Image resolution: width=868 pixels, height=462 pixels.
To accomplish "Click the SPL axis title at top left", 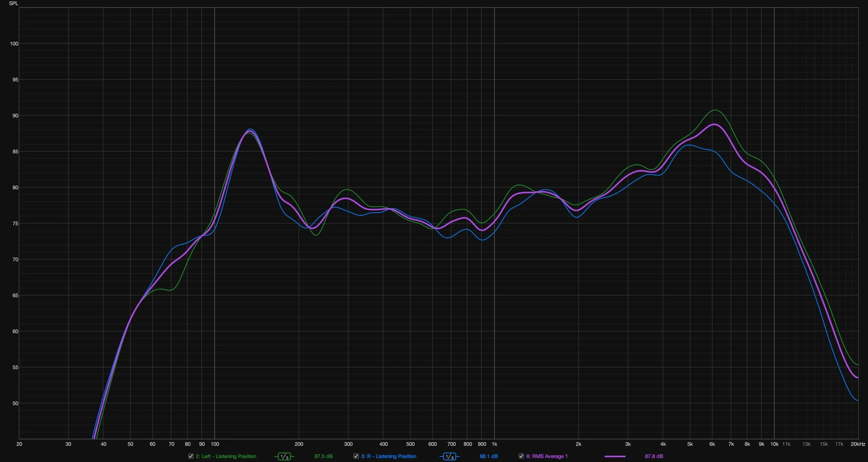I will coord(13,4).
